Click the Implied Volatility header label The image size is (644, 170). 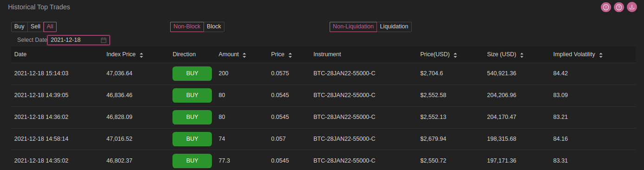pos(574,54)
